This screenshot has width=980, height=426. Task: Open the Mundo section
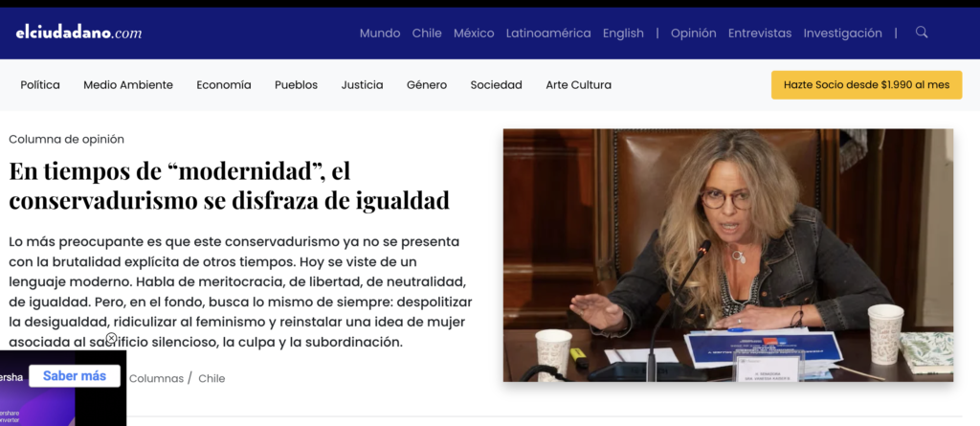[380, 33]
